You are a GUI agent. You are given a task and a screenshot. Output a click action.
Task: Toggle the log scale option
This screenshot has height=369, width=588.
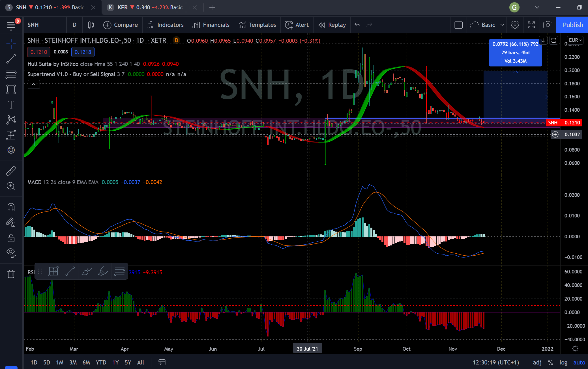[x=563, y=362]
